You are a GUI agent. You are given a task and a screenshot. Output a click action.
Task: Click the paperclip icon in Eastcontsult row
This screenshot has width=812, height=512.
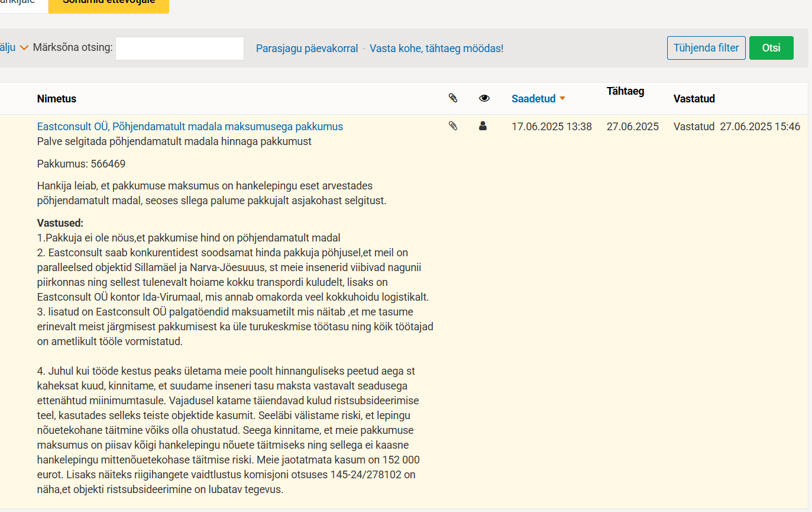[453, 125]
